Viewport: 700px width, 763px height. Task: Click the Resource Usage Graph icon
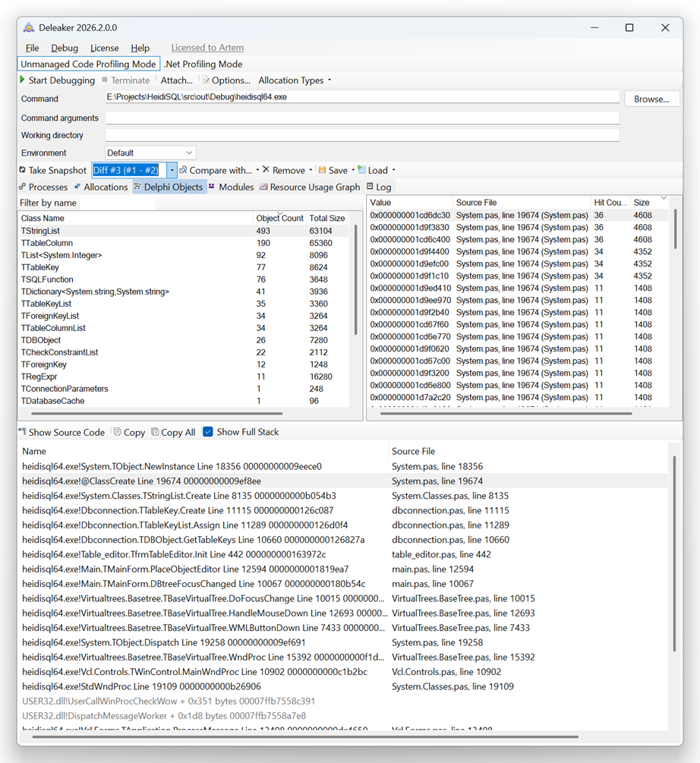click(x=263, y=186)
